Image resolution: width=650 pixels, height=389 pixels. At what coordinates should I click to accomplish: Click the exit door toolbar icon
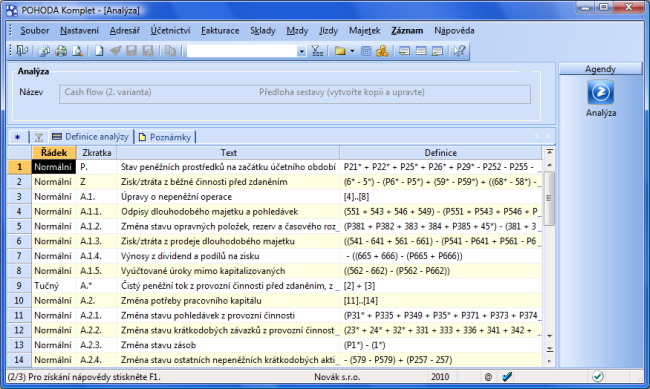click(x=22, y=51)
